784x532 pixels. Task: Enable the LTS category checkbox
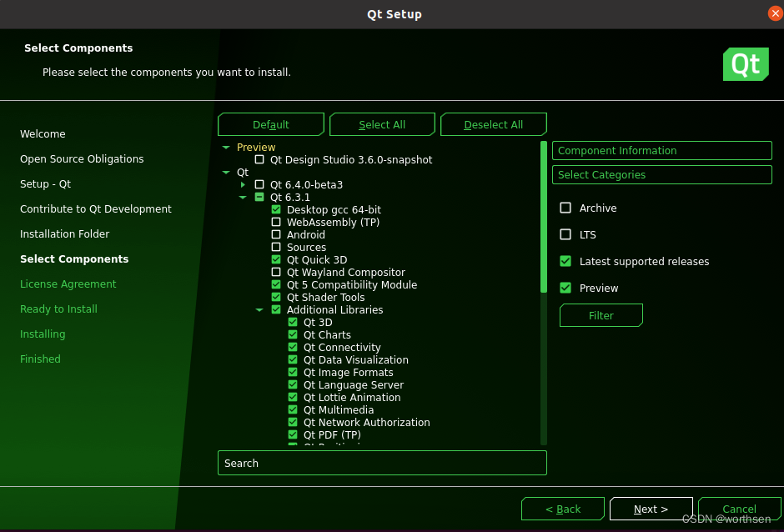click(565, 234)
